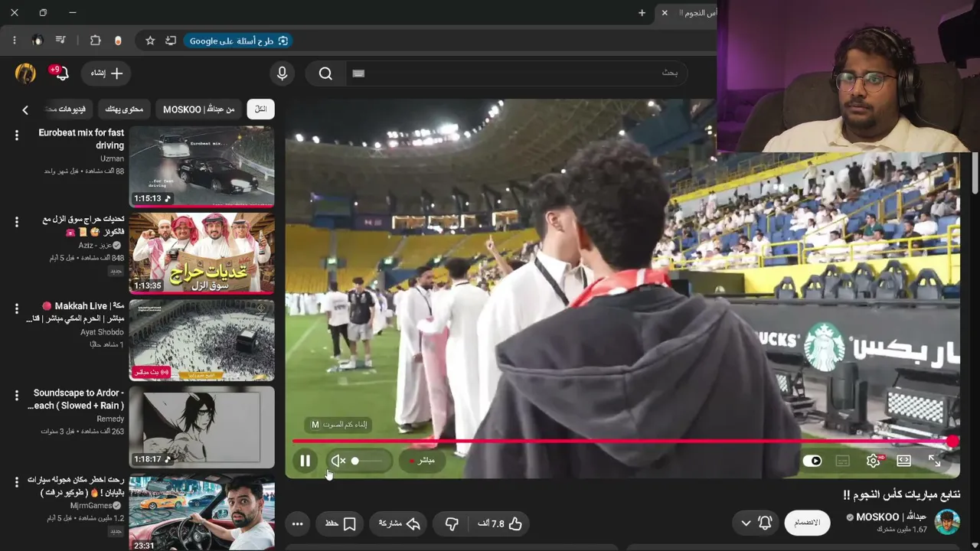Pause the live video playback
980x551 pixels.
[x=305, y=461]
